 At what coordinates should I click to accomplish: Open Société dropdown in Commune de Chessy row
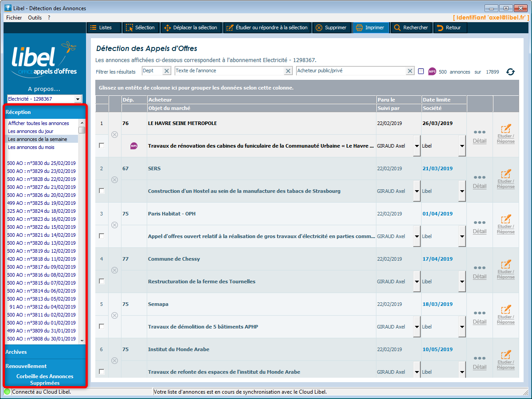coord(462,282)
